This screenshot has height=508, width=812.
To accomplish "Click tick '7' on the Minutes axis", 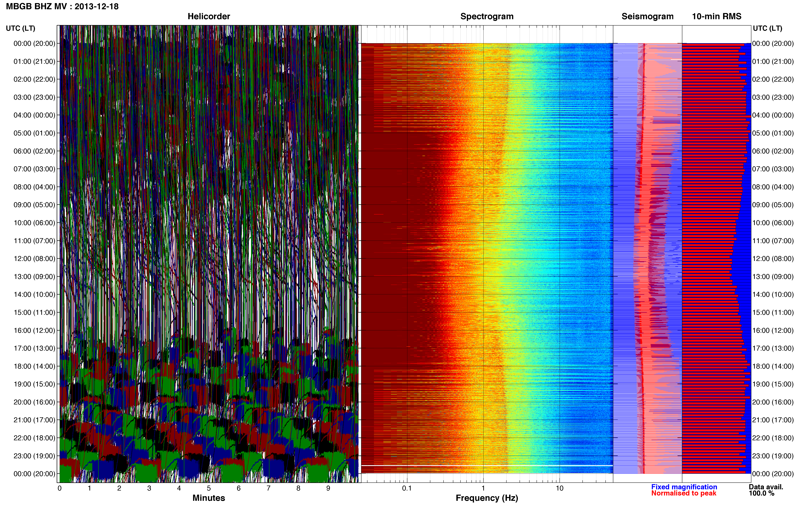I will pos(269,488).
